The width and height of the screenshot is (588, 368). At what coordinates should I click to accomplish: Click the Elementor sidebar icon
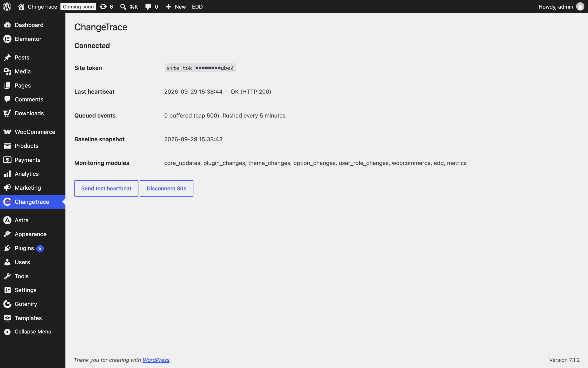click(7, 39)
